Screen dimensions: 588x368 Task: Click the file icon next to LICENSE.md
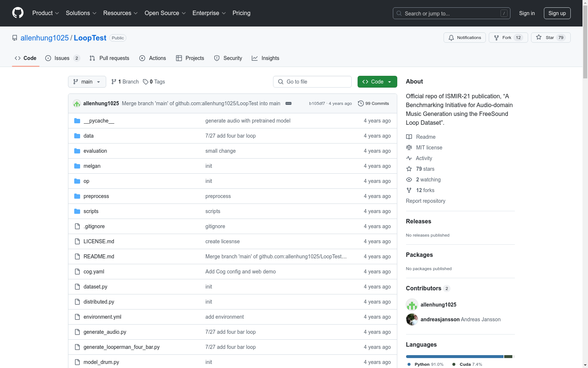(x=77, y=241)
